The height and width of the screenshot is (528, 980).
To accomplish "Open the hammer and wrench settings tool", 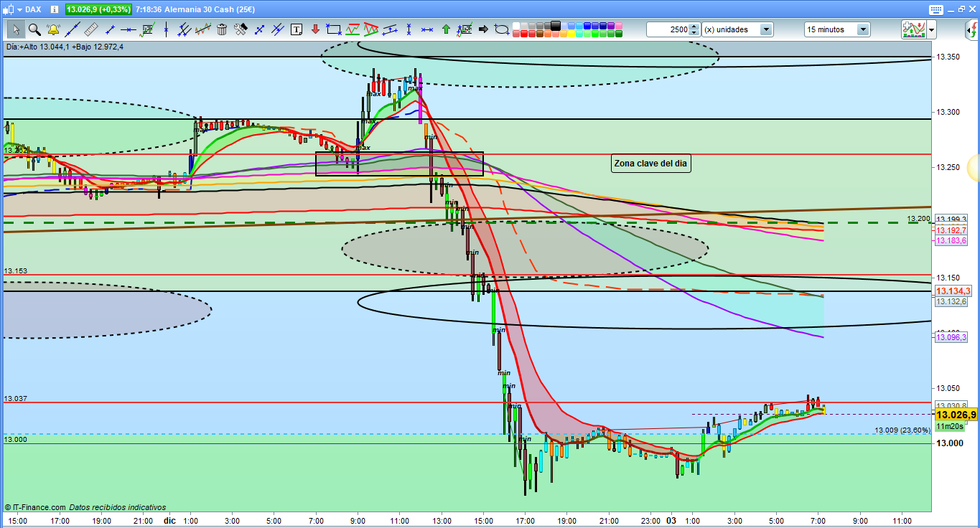I will 241,29.
